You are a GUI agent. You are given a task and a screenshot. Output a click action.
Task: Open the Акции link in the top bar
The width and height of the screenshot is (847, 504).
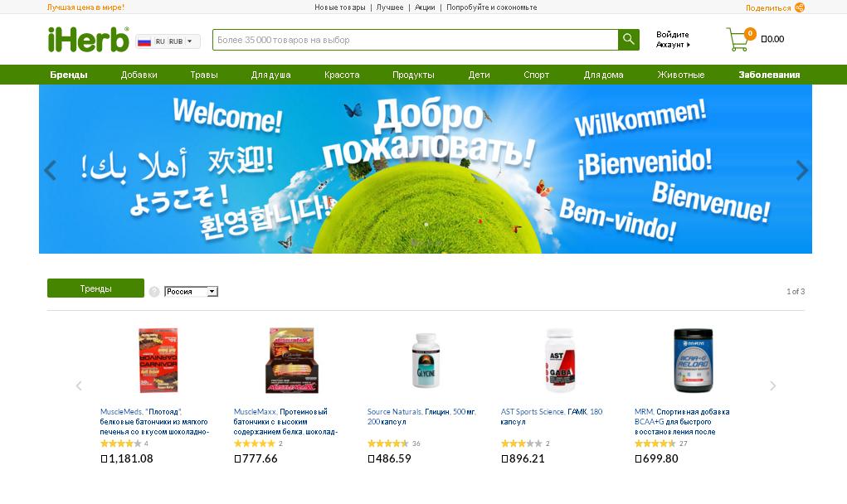coord(425,7)
